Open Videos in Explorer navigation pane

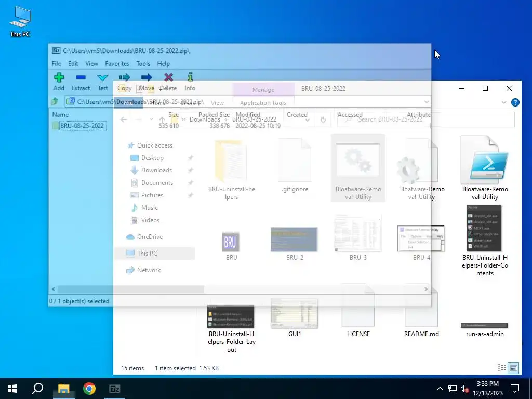coord(150,220)
